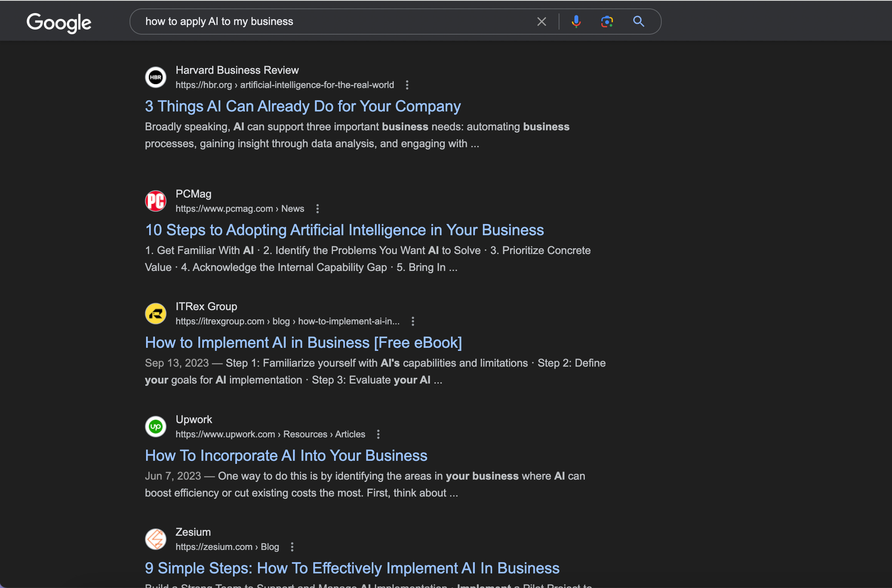Open three-dot menu for Zesium result

292,547
